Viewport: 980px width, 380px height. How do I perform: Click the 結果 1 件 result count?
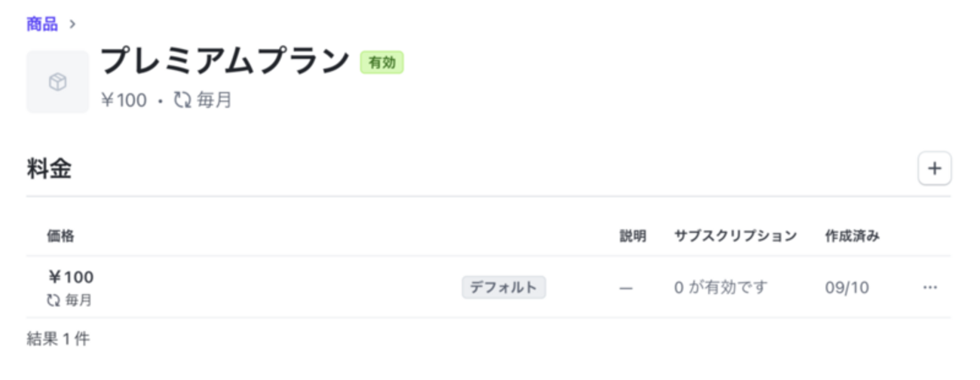coord(58,339)
